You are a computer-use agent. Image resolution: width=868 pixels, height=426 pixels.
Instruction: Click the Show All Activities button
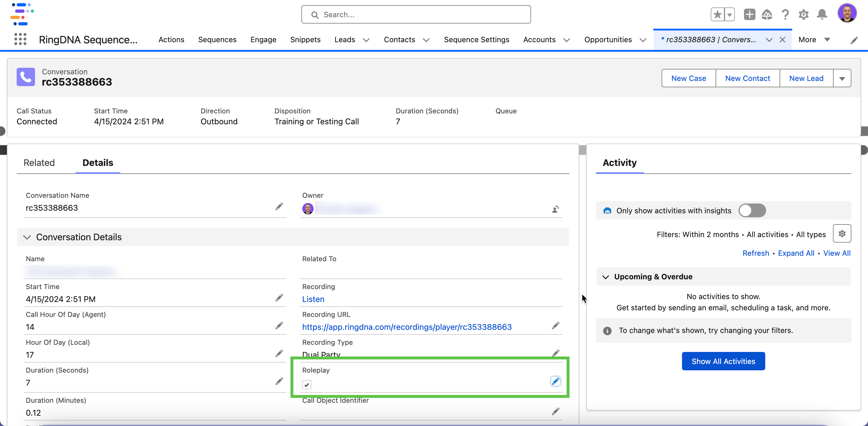click(723, 361)
